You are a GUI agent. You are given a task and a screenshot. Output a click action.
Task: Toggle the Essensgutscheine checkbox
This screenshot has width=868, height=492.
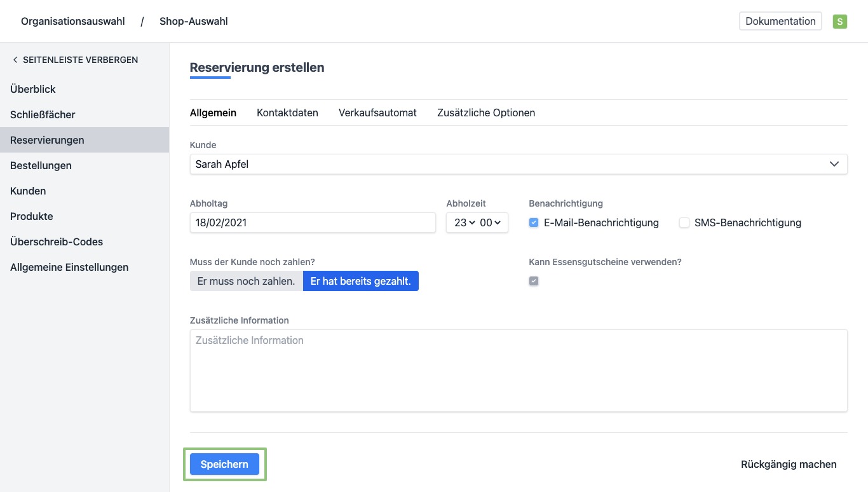pos(534,281)
